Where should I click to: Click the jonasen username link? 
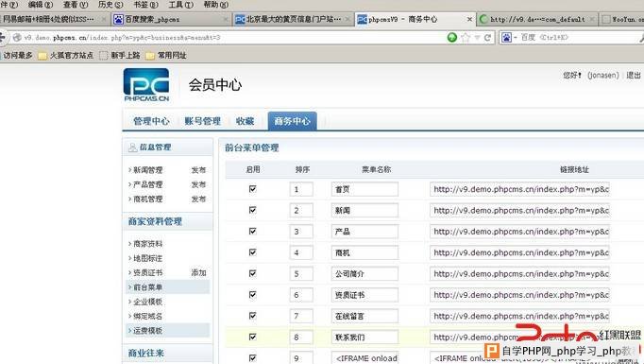point(603,75)
